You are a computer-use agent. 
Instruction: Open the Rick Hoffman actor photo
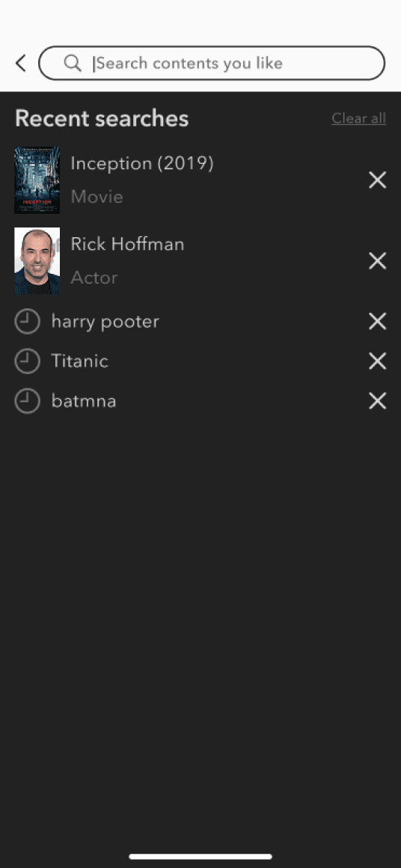(37, 260)
